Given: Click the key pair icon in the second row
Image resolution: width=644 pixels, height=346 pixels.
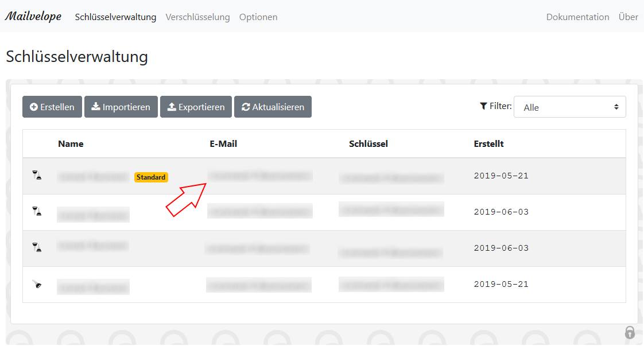Looking at the screenshot, I should click(x=37, y=212).
